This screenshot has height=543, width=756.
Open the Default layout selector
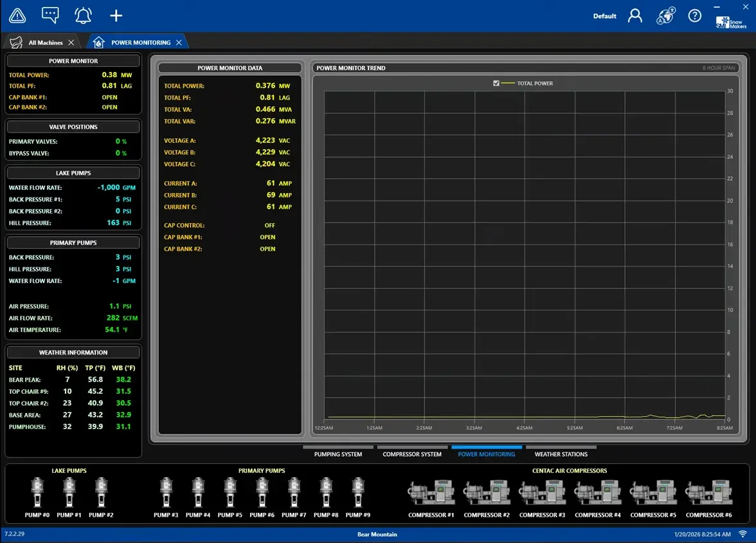tap(604, 15)
